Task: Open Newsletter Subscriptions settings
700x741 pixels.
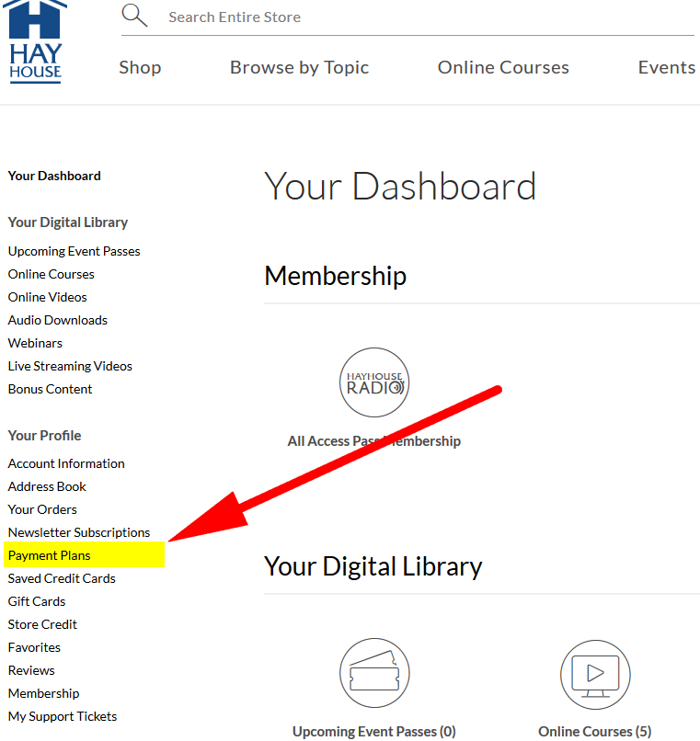Action: pyautogui.click(x=79, y=532)
